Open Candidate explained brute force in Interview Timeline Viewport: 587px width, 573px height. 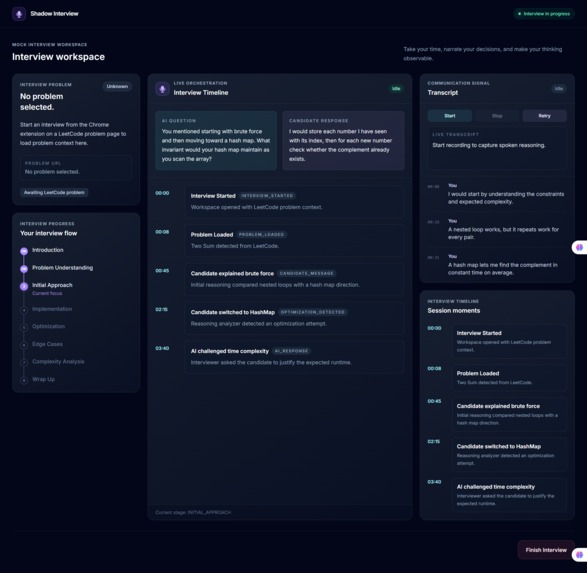tap(294, 279)
